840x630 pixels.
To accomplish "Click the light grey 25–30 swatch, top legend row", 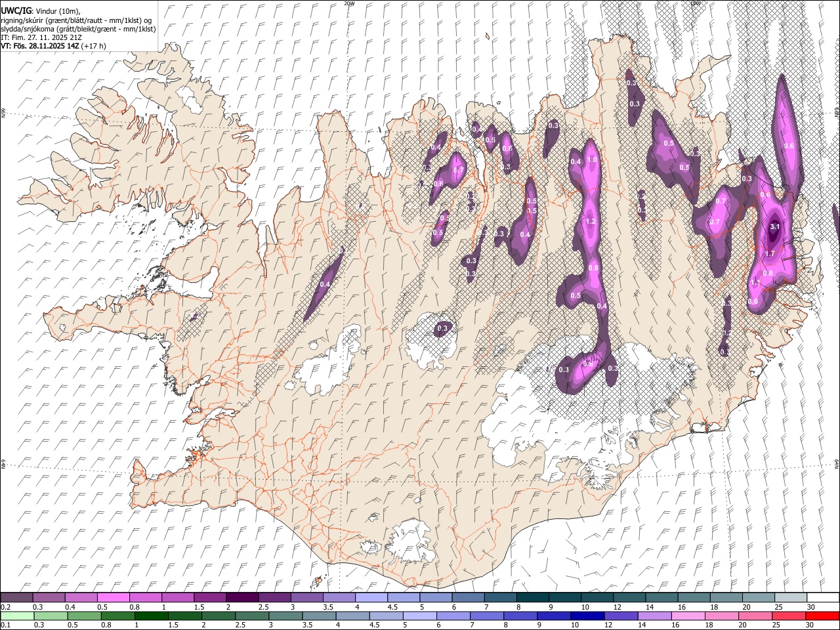I will (790, 597).
